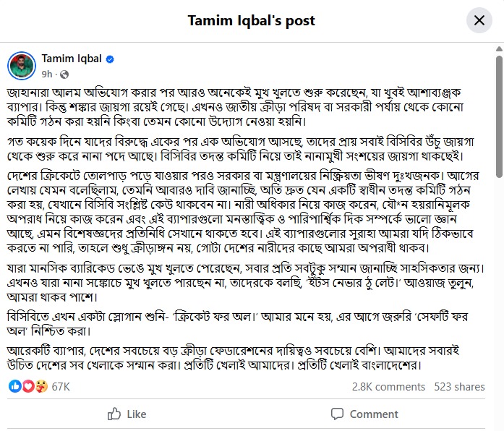The height and width of the screenshot is (431, 504).
Task: View the 523 shares list
Action: [458, 387]
